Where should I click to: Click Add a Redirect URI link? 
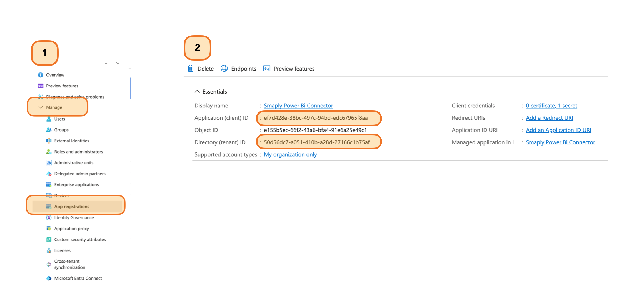click(550, 118)
